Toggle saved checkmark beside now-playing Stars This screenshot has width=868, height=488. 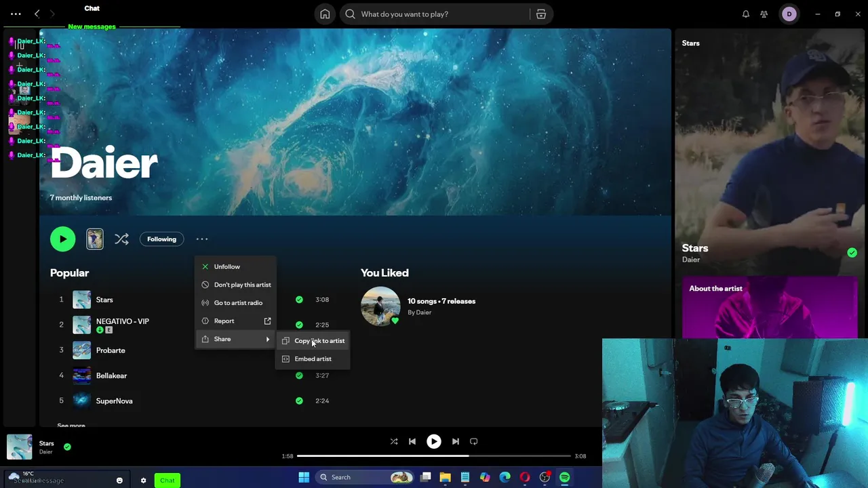(67, 447)
